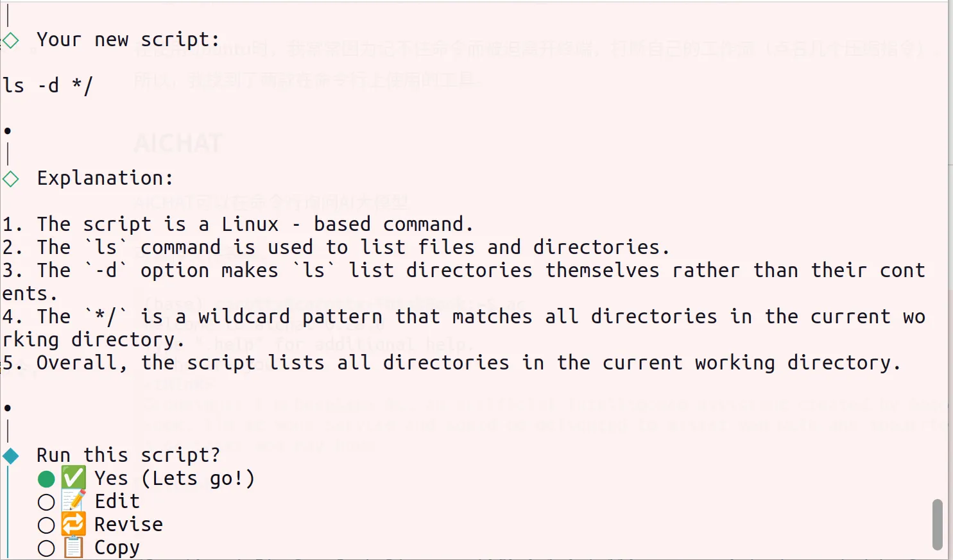Click the "Edit" option label
This screenshot has width=953, height=560.
tap(117, 501)
